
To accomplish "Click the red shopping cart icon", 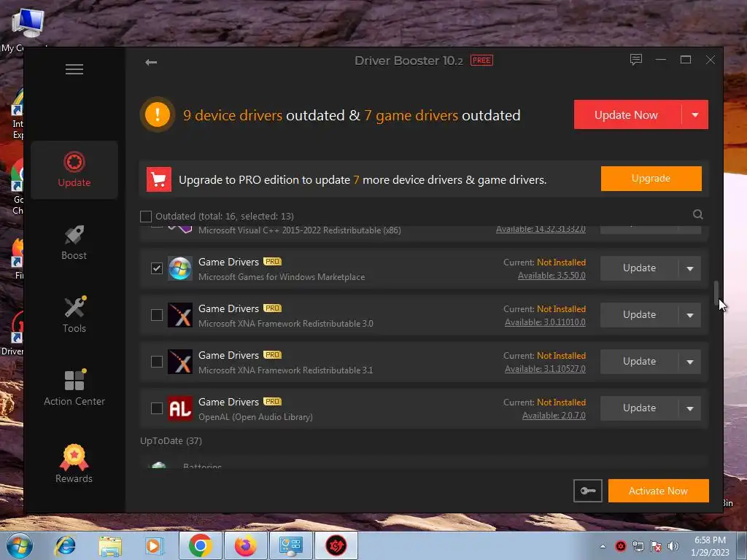I will coord(158,179).
